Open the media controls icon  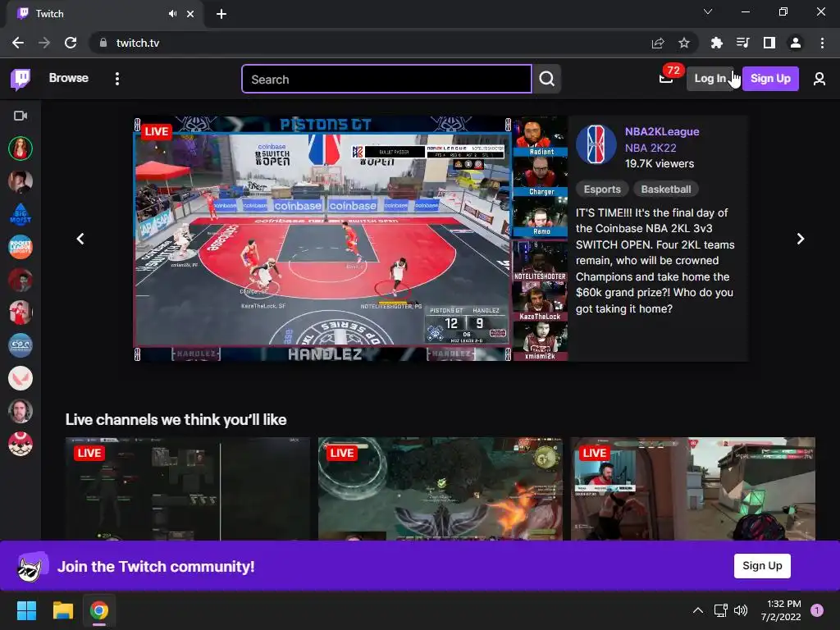(x=742, y=43)
